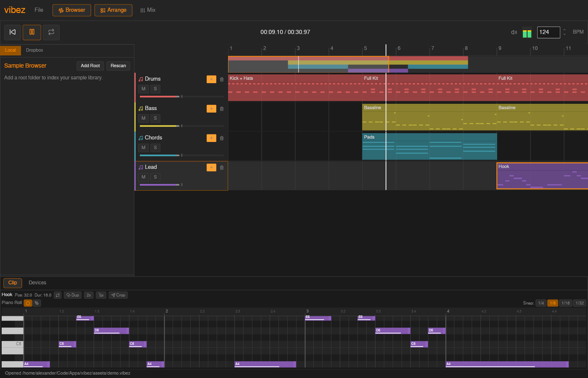The width and height of the screenshot is (588, 378).
Task: Solo the Lead track
Action: (155, 177)
